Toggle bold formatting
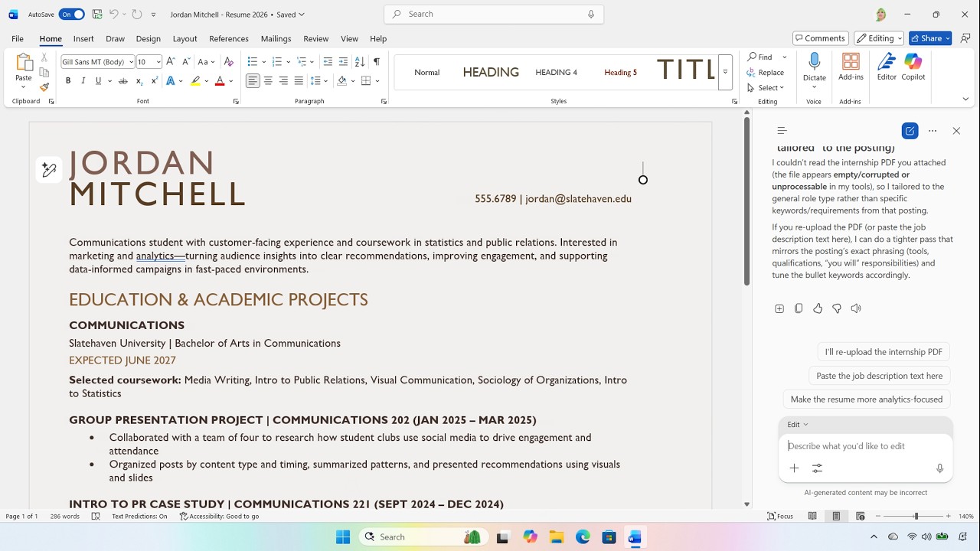Screen dimensions: 980x551 tap(68, 81)
